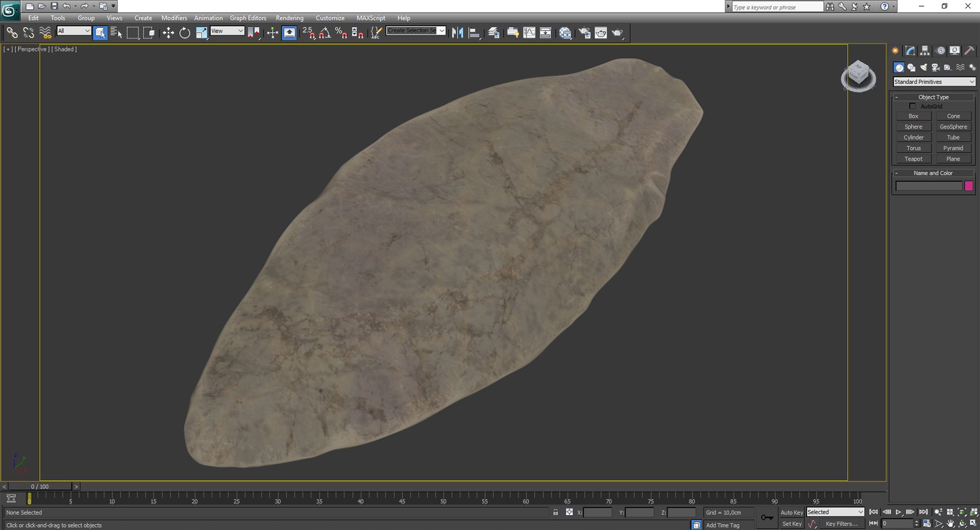Click Bind to Space Warp icon
This screenshot has height=530, width=980.
pyautogui.click(x=45, y=33)
